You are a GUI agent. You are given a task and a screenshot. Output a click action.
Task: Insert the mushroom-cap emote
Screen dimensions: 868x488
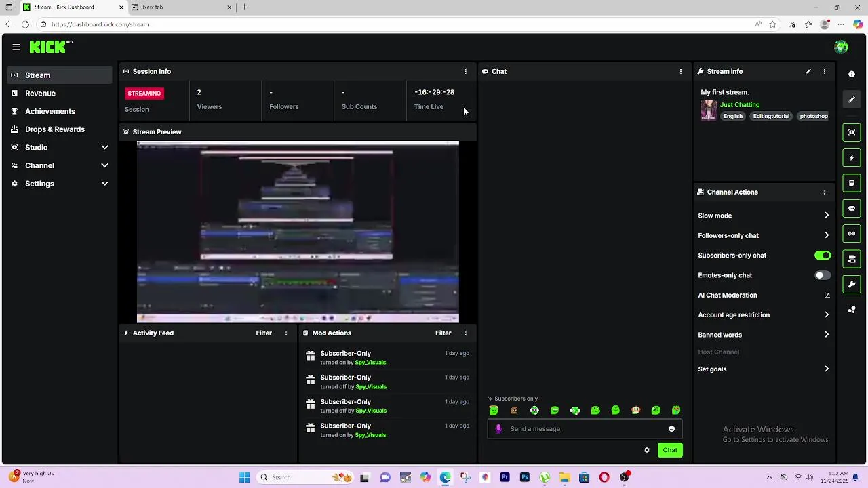(635, 410)
